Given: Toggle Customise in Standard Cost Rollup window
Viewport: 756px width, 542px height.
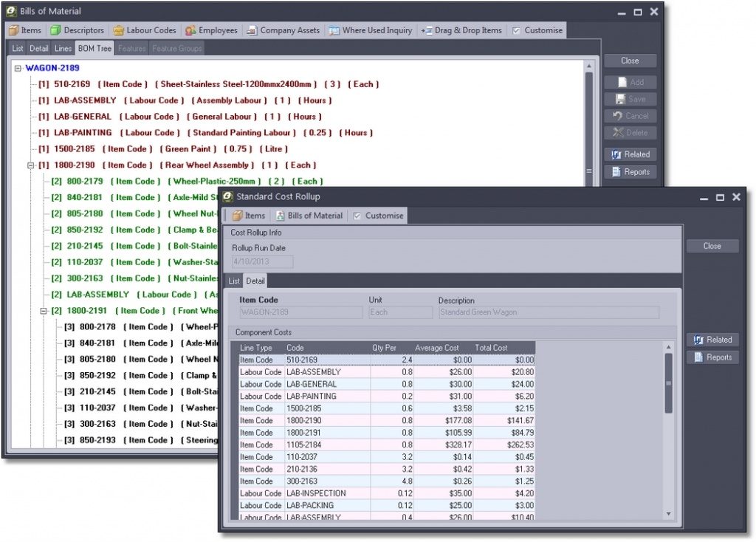Looking at the screenshot, I should tap(378, 216).
